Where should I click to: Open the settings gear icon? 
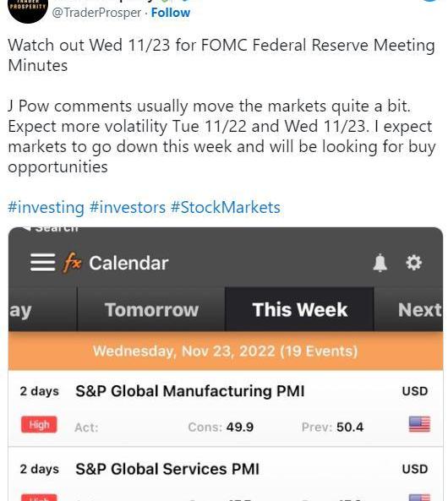[x=413, y=263]
